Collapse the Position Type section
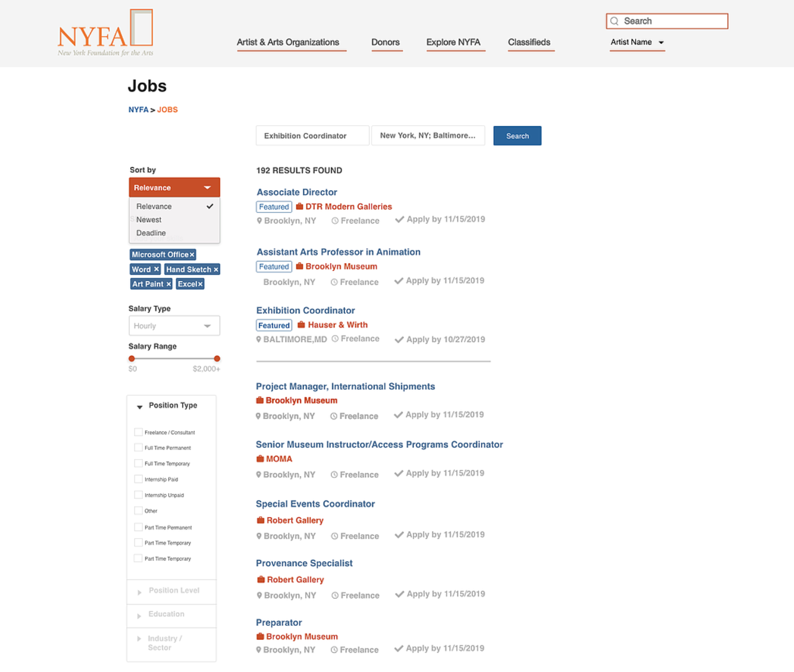Screen dimensions: 794x672 [140, 406]
